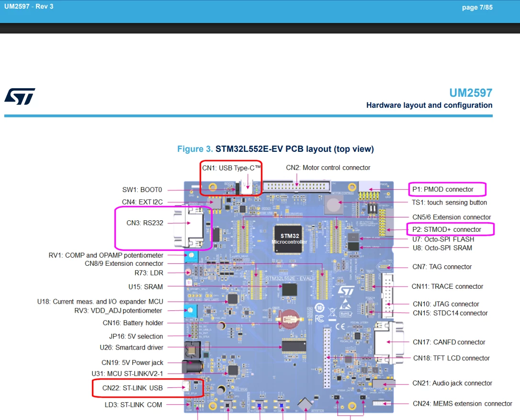Click the 'STM32 Microcontroller' chip on the board
The image size is (520, 420).
pos(289,239)
